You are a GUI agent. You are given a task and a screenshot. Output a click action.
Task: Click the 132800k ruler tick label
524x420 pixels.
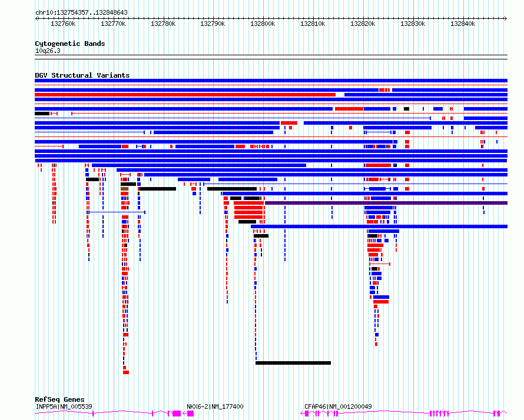pos(263,24)
